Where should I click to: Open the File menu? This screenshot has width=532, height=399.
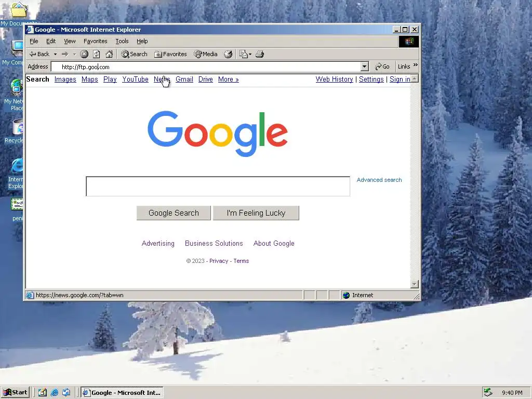click(34, 41)
